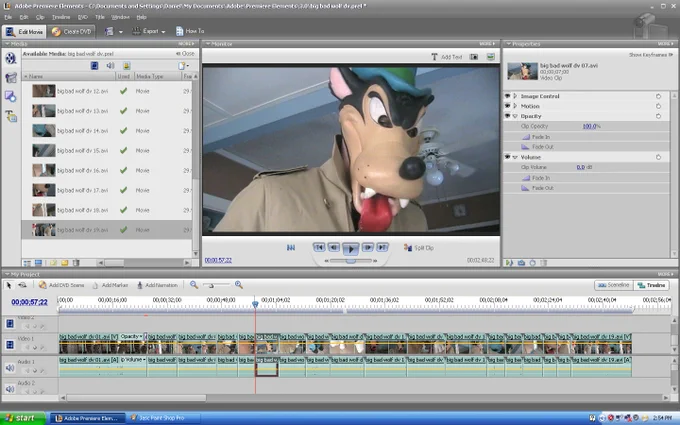Reset the Motion effect icon
Image resolution: width=680 pixels, height=425 pixels.
point(658,106)
